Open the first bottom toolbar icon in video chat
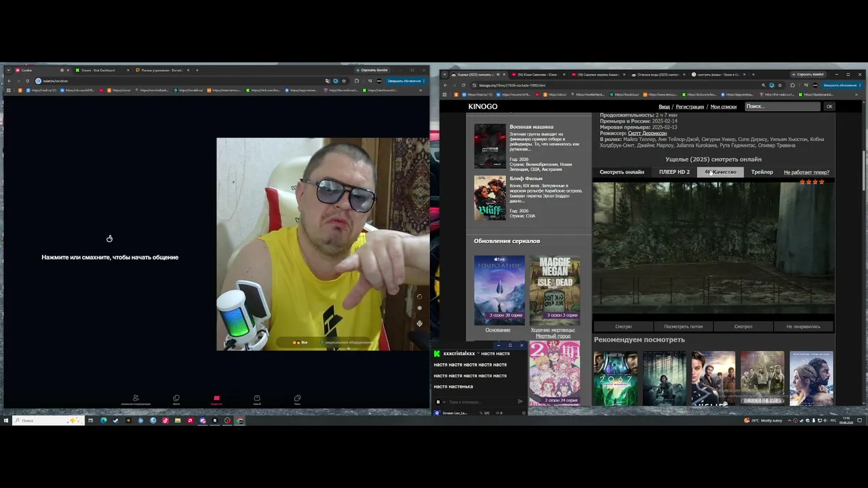The image size is (868, 488). click(x=136, y=399)
